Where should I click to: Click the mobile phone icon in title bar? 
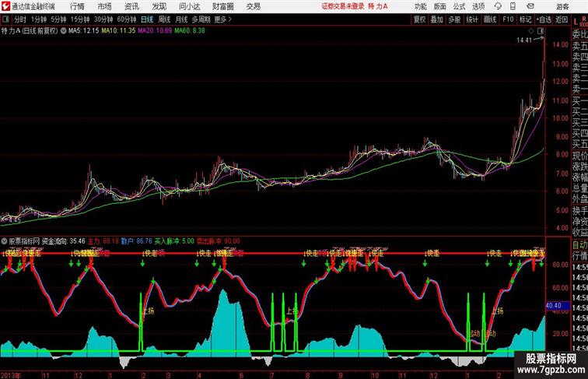[513, 6]
